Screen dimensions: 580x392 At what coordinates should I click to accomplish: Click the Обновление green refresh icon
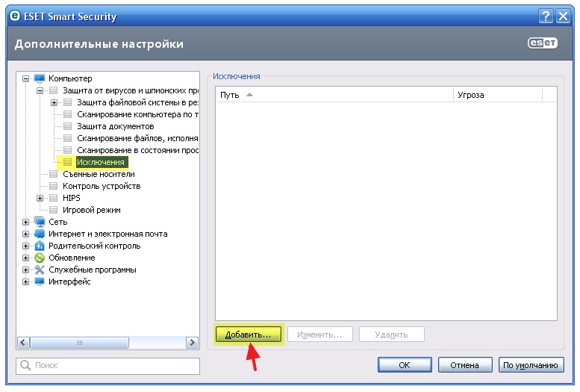40,258
